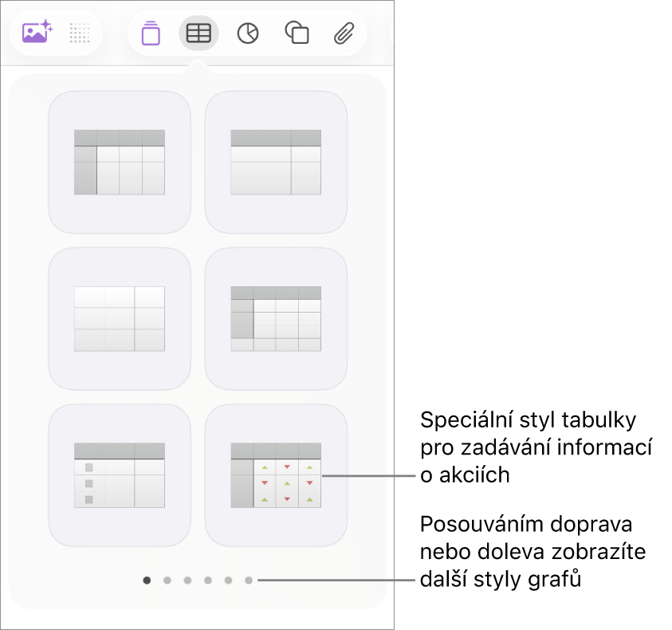This screenshot has height=630, width=672.
Task: Choose table style with header row only
Action: (276, 162)
